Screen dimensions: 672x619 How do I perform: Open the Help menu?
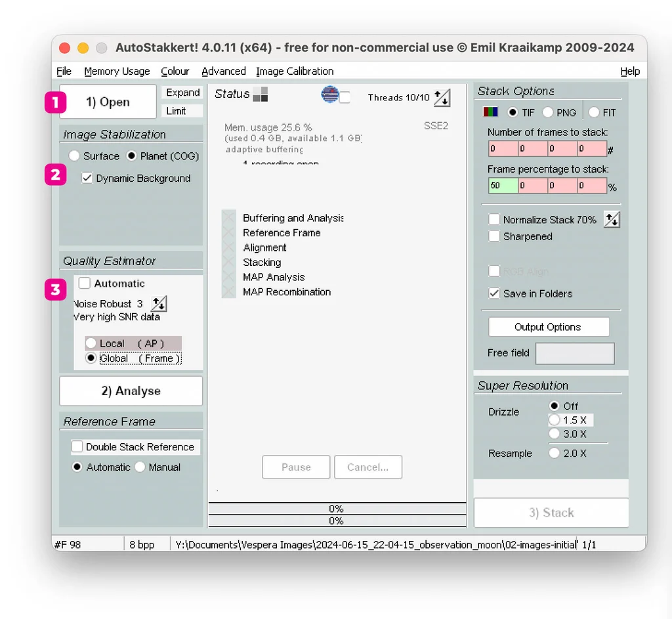pyautogui.click(x=630, y=71)
